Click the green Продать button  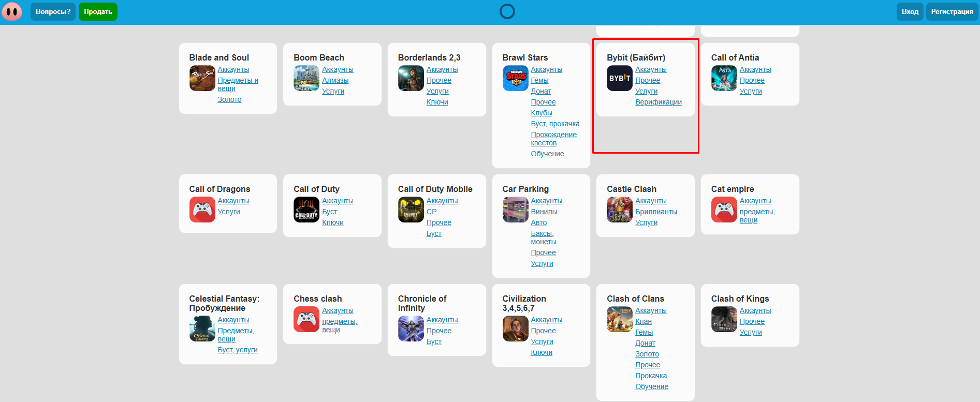pyautogui.click(x=98, y=11)
